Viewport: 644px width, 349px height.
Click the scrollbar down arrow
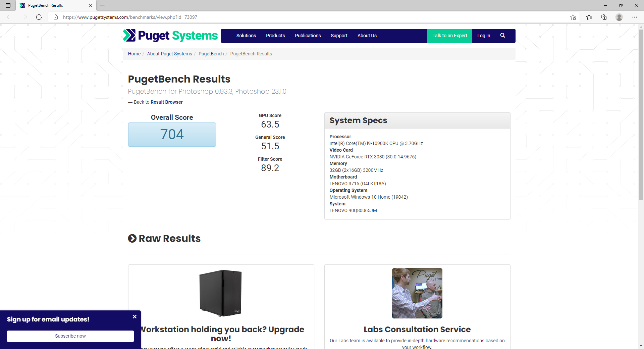pos(641,346)
